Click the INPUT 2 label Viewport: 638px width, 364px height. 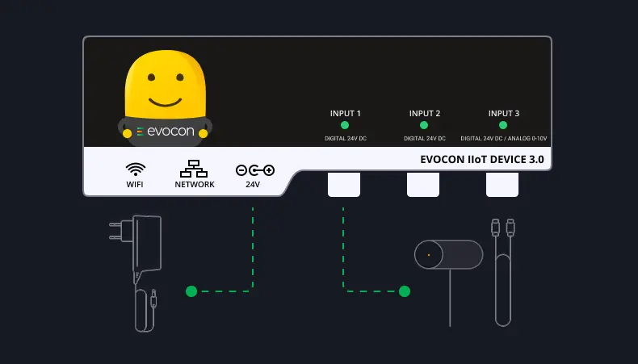tap(424, 114)
